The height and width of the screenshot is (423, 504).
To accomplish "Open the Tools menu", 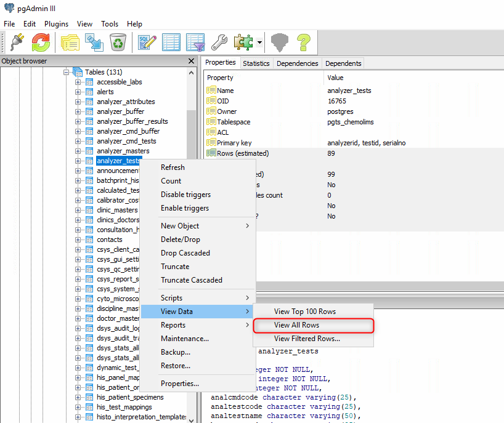I will click(x=110, y=23).
